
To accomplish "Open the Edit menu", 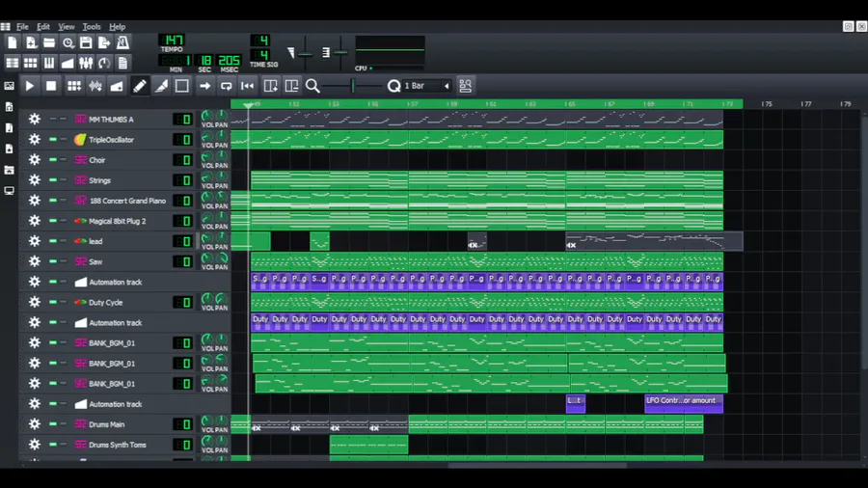I will pyautogui.click(x=43, y=27).
